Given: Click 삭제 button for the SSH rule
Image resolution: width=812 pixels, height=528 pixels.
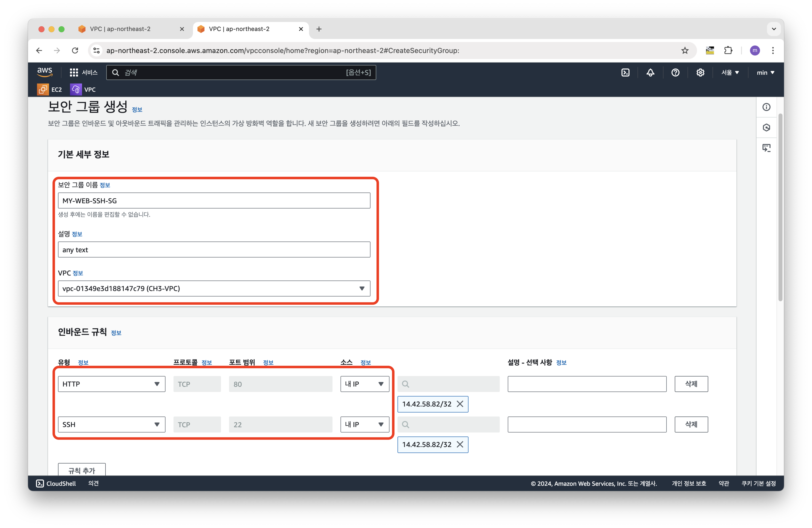Looking at the screenshot, I should [x=691, y=424].
